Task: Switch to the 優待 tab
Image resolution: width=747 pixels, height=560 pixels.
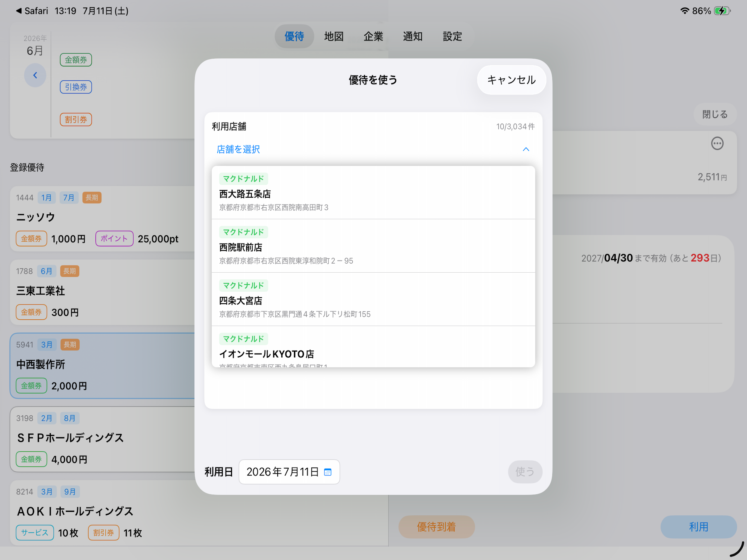Action: (294, 36)
